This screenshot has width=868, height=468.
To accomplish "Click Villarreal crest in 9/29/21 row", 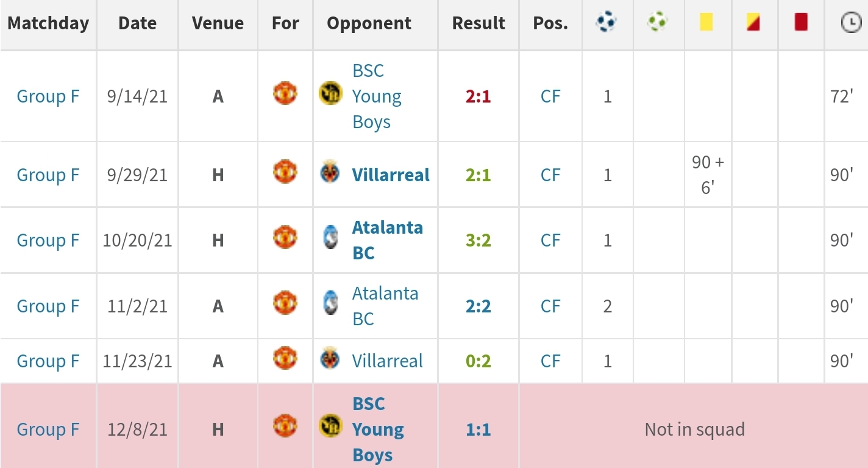I will tap(330, 173).
